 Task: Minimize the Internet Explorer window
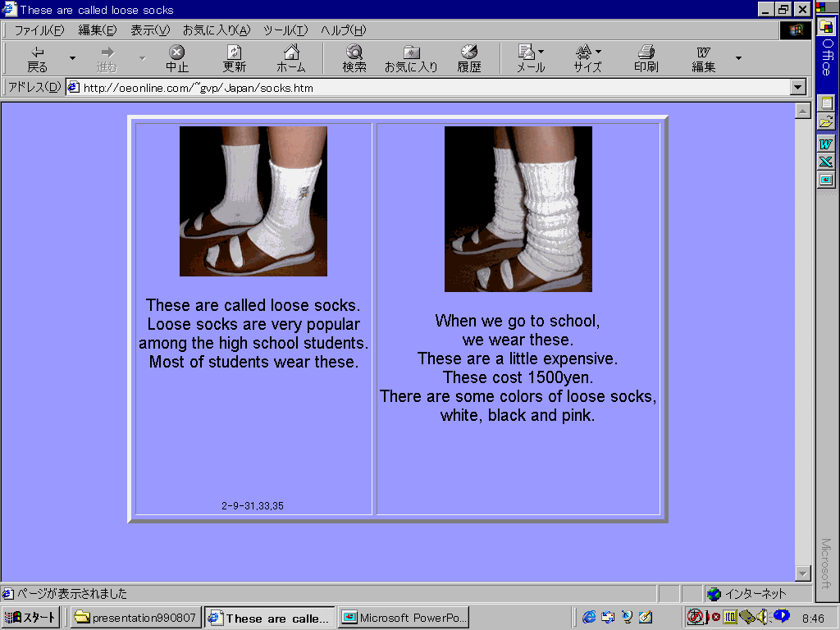[x=766, y=10]
